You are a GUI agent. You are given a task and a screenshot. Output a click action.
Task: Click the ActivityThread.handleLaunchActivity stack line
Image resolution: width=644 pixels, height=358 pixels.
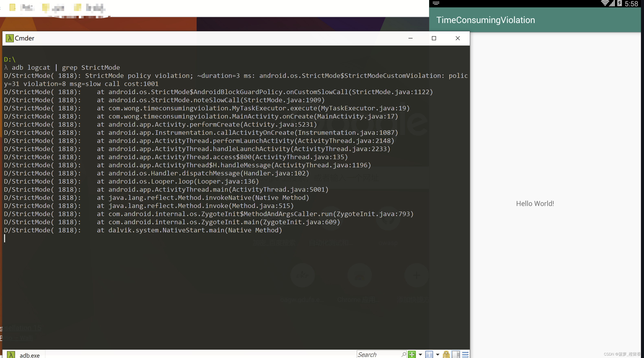[x=197, y=149]
